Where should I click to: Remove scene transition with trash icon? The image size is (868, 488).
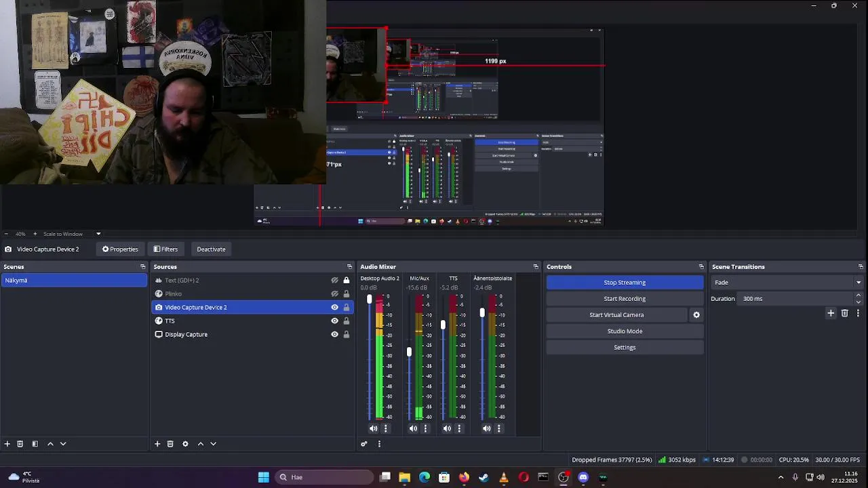click(845, 313)
